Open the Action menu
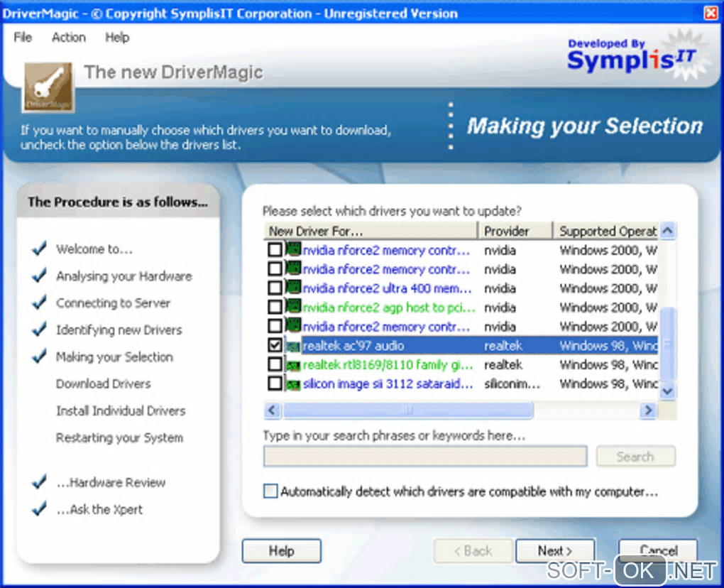The width and height of the screenshot is (724, 588). click(x=69, y=38)
